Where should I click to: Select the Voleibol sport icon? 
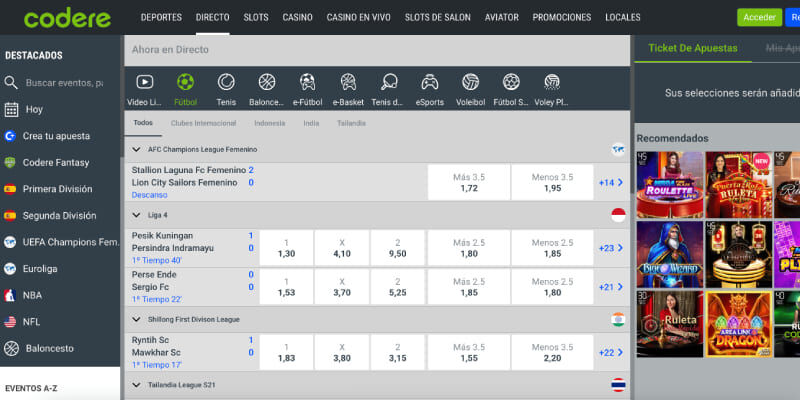coord(470,83)
